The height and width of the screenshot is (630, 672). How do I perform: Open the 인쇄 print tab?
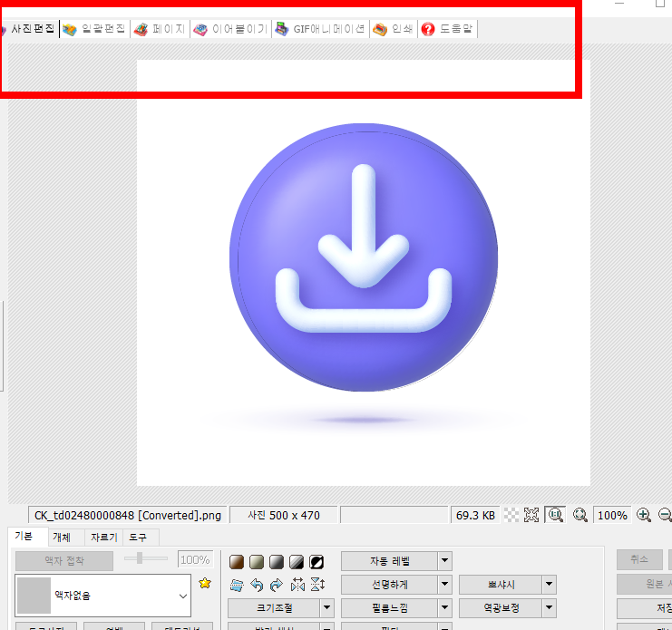[x=394, y=29]
